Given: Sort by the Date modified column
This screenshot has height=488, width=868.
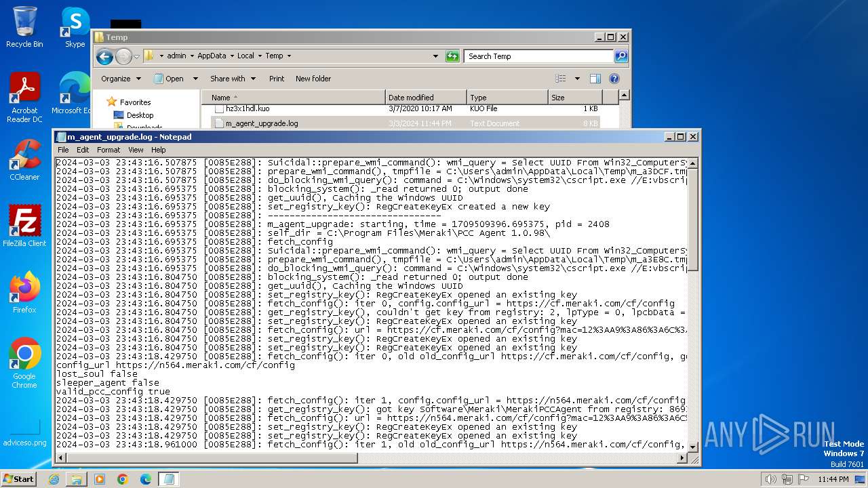Looking at the screenshot, I should 426,98.
